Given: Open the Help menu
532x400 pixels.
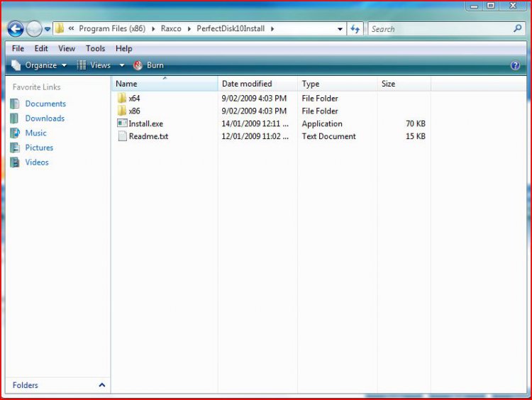Looking at the screenshot, I should point(124,48).
